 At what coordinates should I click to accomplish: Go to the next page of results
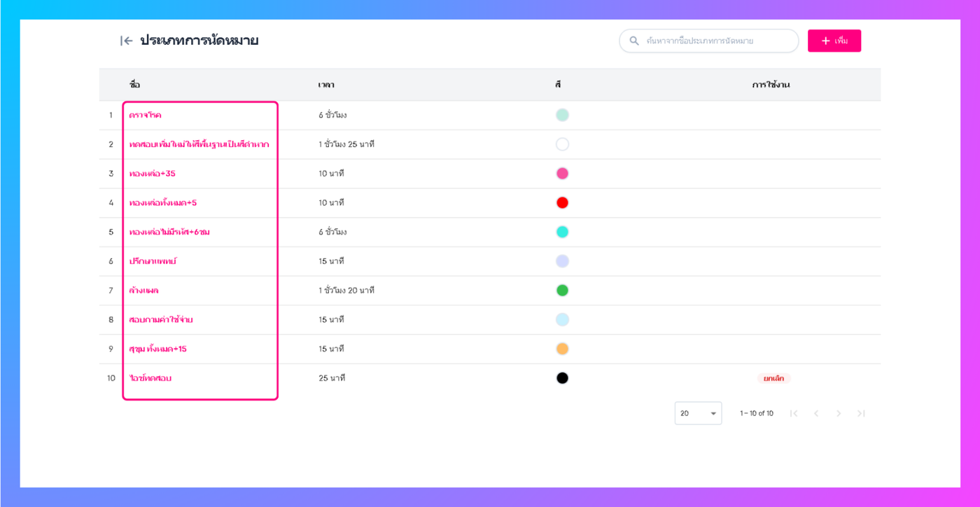(839, 414)
